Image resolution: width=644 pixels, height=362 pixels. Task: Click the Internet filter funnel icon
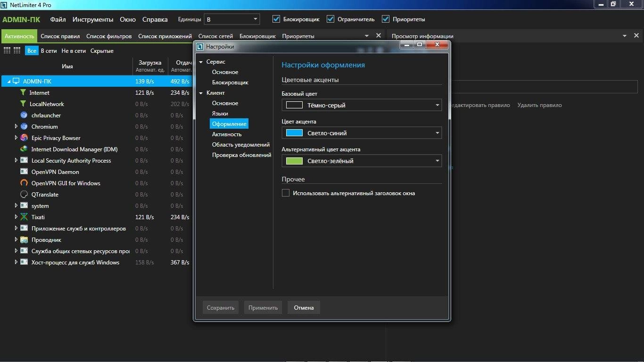pos(23,92)
